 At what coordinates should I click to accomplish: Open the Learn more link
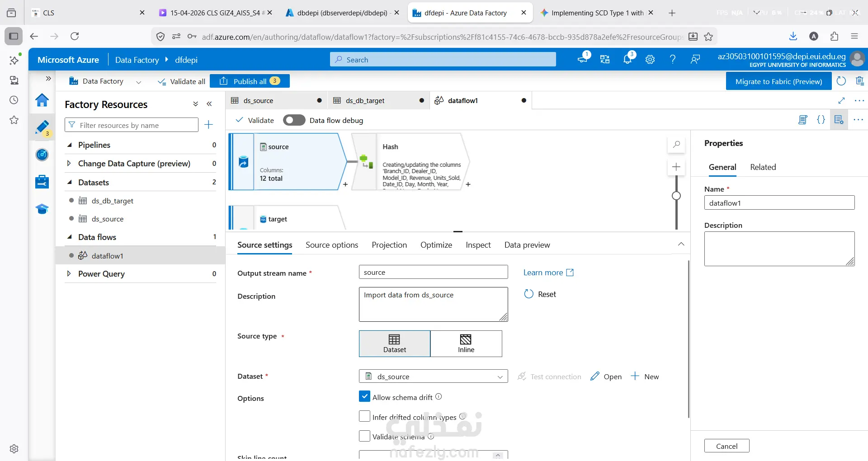coord(548,273)
